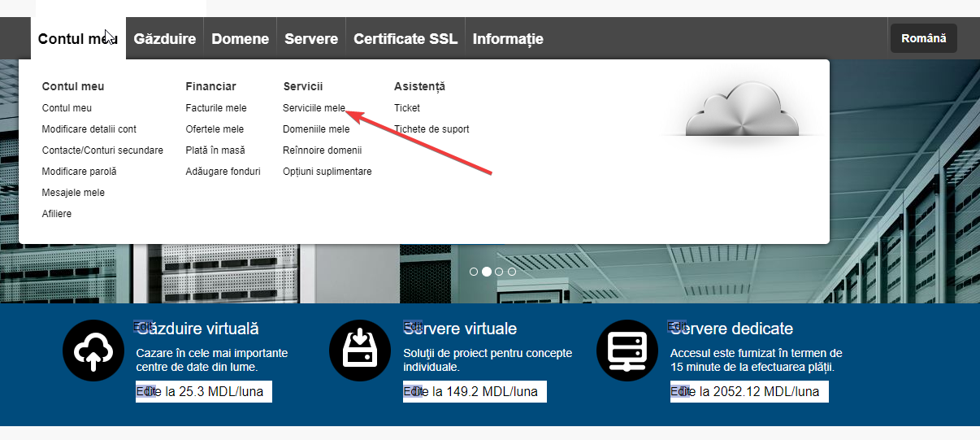Open the Română language dropdown
The image size is (980, 440).
click(923, 38)
